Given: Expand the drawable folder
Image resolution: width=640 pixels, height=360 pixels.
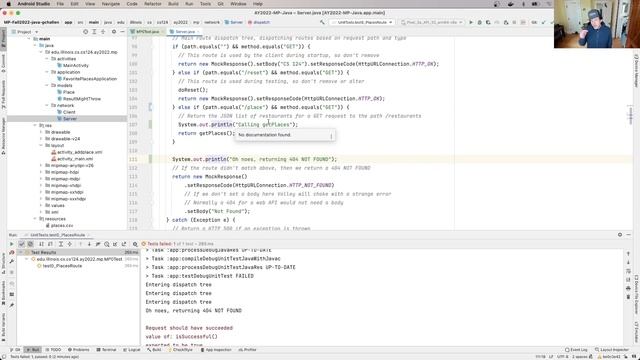Looking at the screenshot, I should (41, 132).
